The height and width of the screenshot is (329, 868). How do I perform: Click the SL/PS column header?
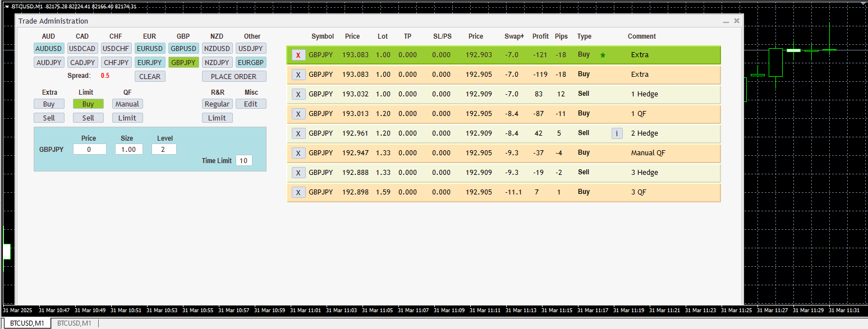pos(442,36)
